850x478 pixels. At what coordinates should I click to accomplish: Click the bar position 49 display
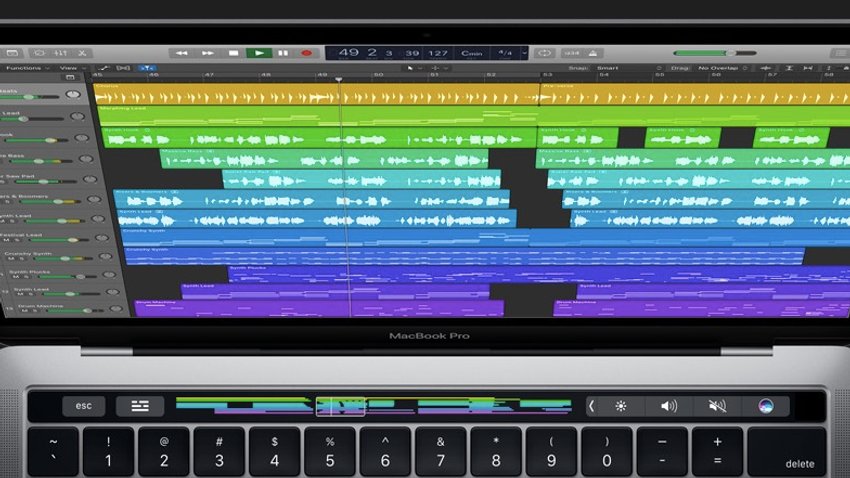tap(348, 53)
